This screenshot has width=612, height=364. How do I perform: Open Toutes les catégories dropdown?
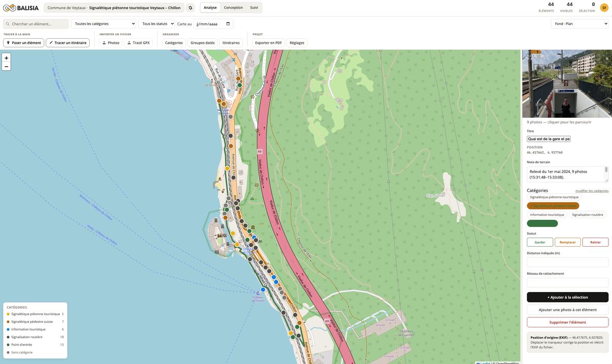click(x=104, y=24)
